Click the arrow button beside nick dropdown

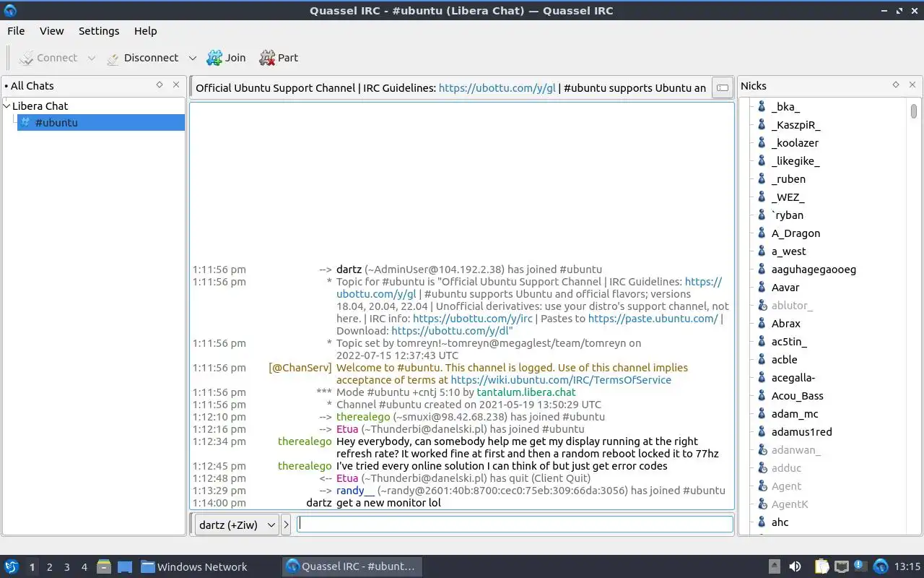[x=286, y=525]
